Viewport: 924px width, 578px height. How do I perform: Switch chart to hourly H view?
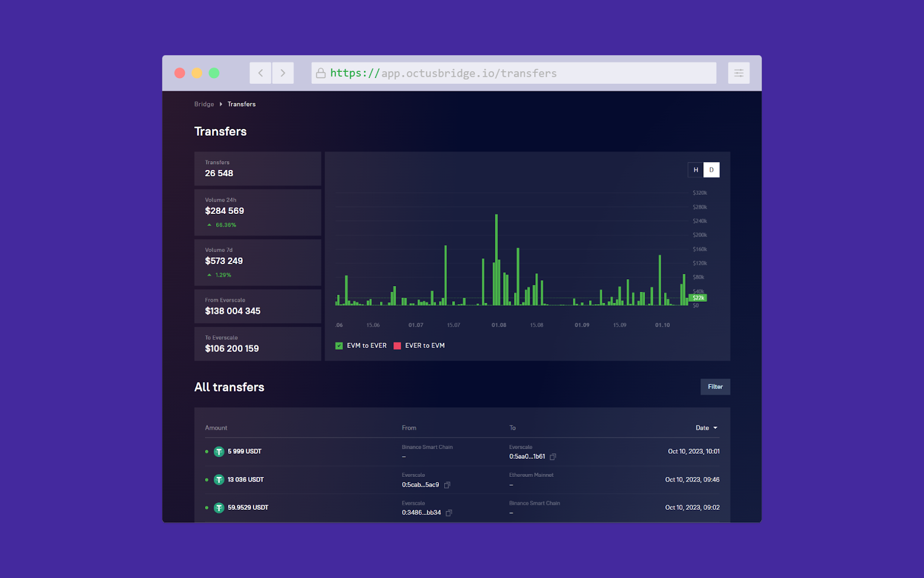click(x=696, y=170)
